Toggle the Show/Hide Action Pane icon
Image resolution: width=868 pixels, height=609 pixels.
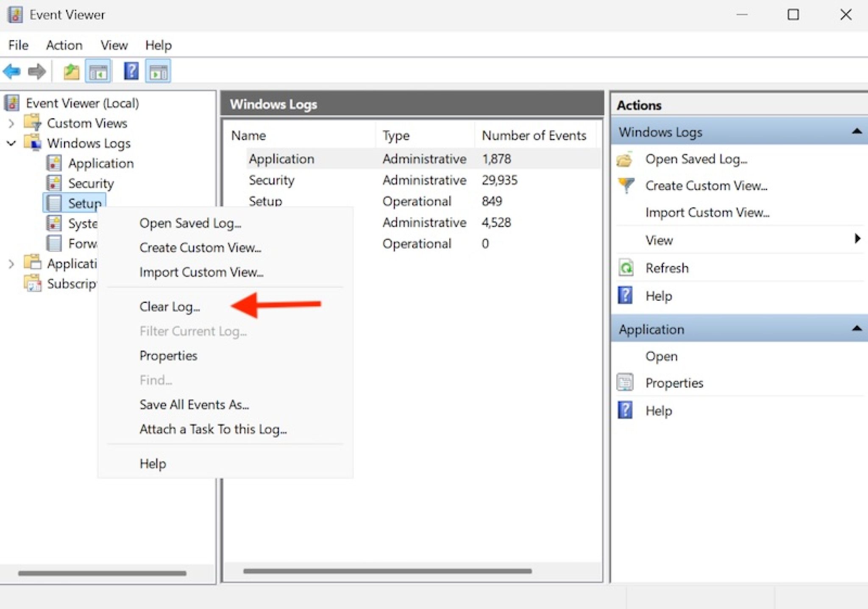pyautogui.click(x=158, y=71)
